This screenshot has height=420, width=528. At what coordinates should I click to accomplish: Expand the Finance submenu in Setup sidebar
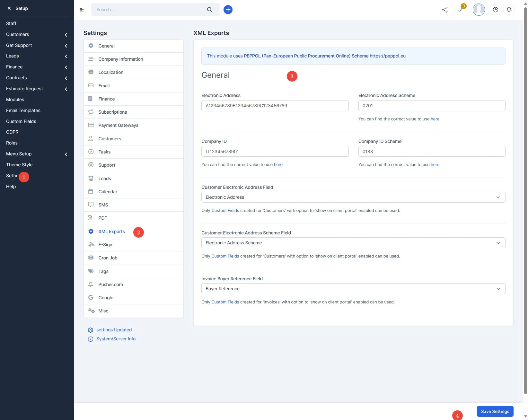pos(37,67)
